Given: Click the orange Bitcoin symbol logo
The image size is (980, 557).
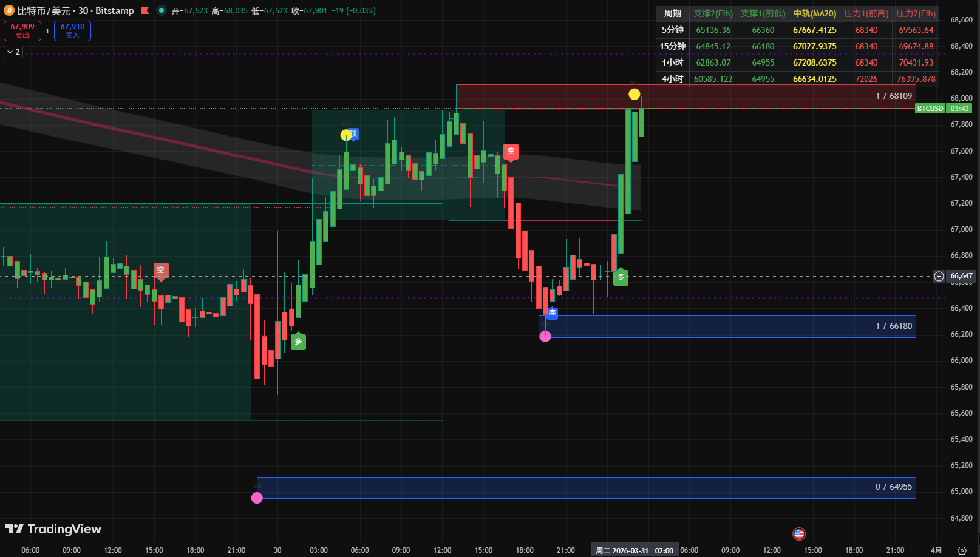Looking at the screenshot, I should pos(9,10).
